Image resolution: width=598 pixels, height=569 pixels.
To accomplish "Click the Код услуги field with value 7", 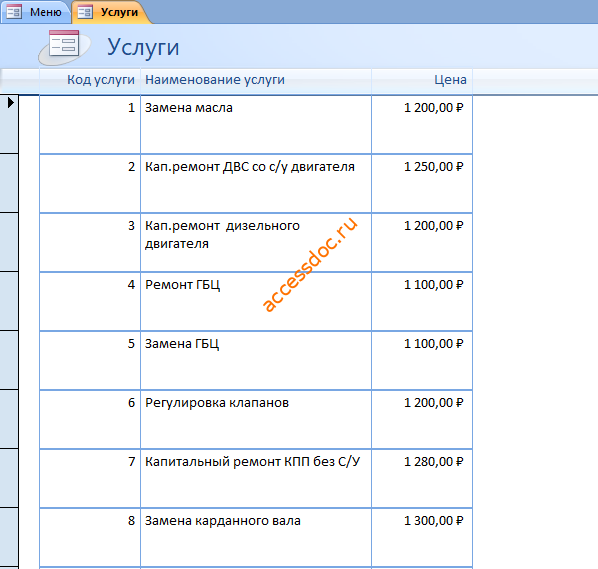I will [90, 479].
